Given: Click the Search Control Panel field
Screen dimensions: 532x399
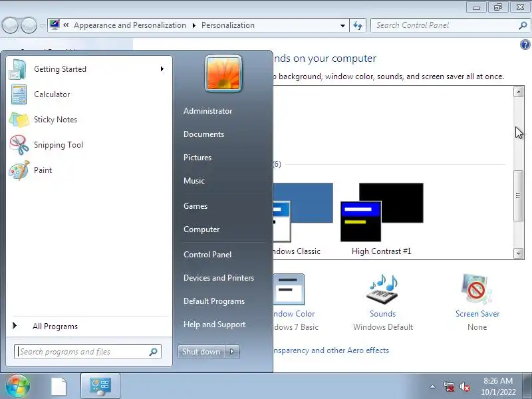Looking at the screenshot, I should pos(450,25).
